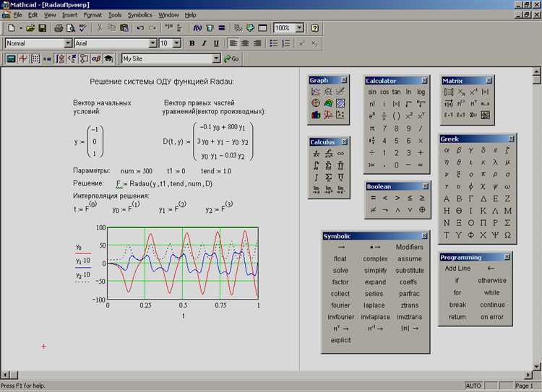This screenshot has width=542, height=392.
Task: Insert a matrix using the Matrix palette icon
Action: click(x=449, y=92)
